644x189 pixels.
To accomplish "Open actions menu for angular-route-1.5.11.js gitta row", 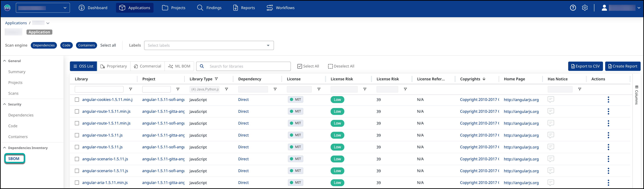I will (x=608, y=135).
